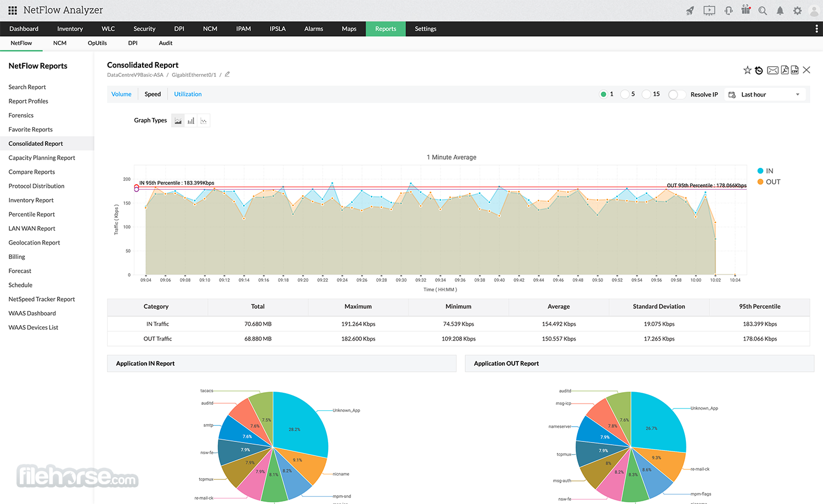This screenshot has height=504, width=823.
Task: Toggle the IN series legend
Action: (x=765, y=171)
